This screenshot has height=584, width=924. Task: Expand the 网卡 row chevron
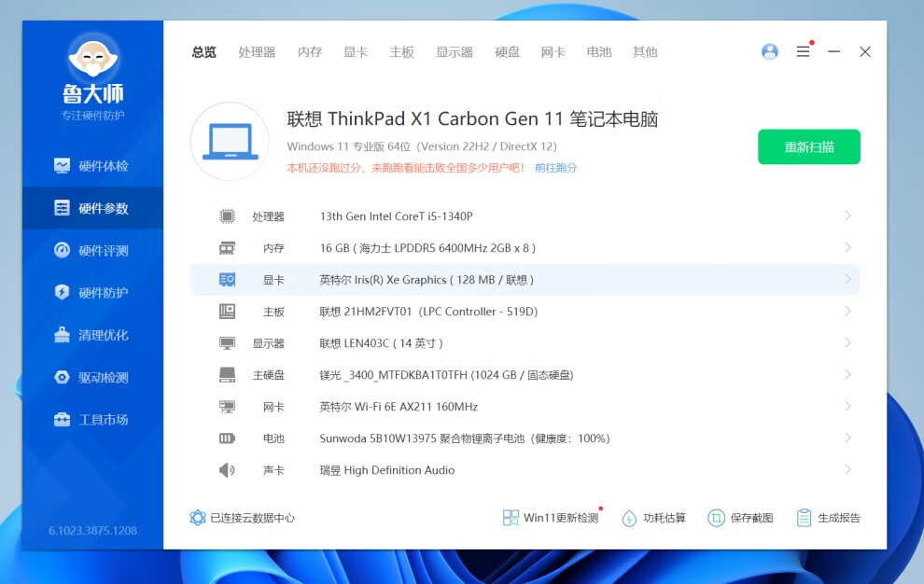click(848, 406)
